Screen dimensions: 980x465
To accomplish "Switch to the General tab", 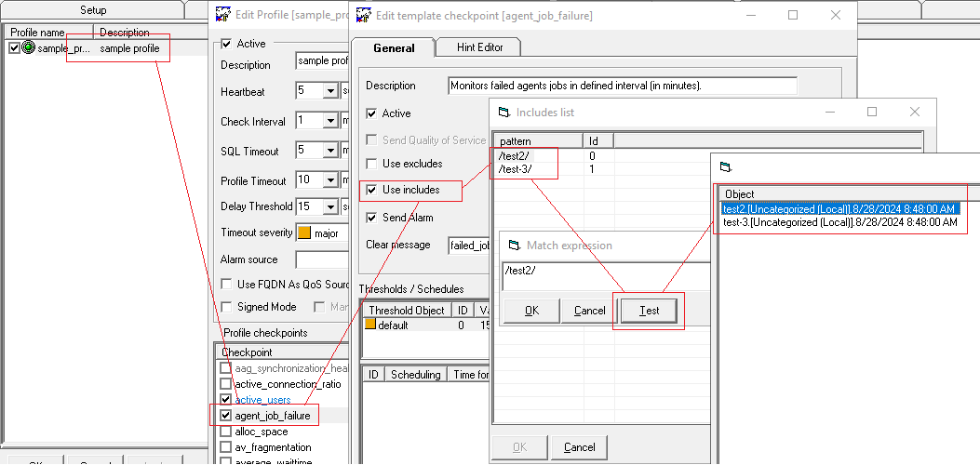I will coord(394,47).
